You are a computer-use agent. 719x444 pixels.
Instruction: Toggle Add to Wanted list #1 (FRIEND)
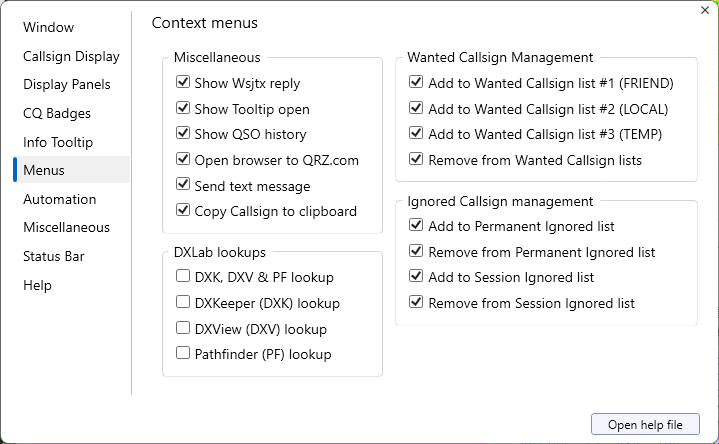tap(416, 83)
